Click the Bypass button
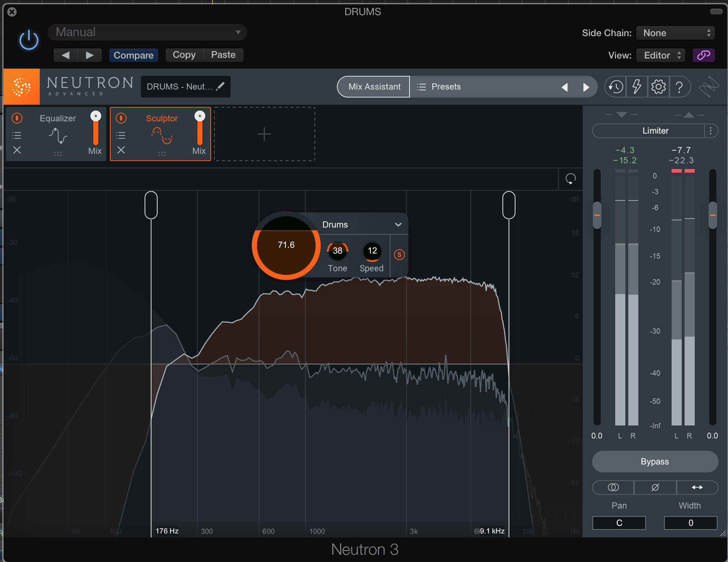 tap(655, 462)
